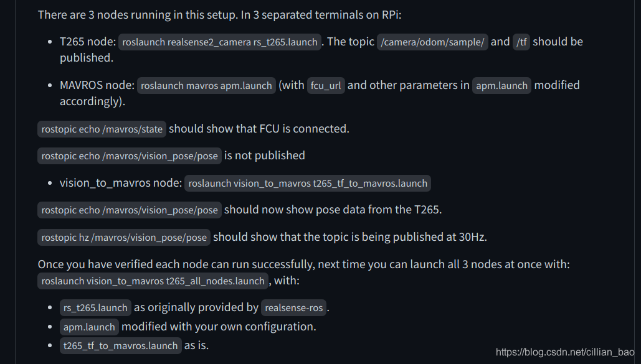This screenshot has height=364, width=641.
Task: Click the t265_all_nodes.launch roslaunch command
Action: [153, 281]
